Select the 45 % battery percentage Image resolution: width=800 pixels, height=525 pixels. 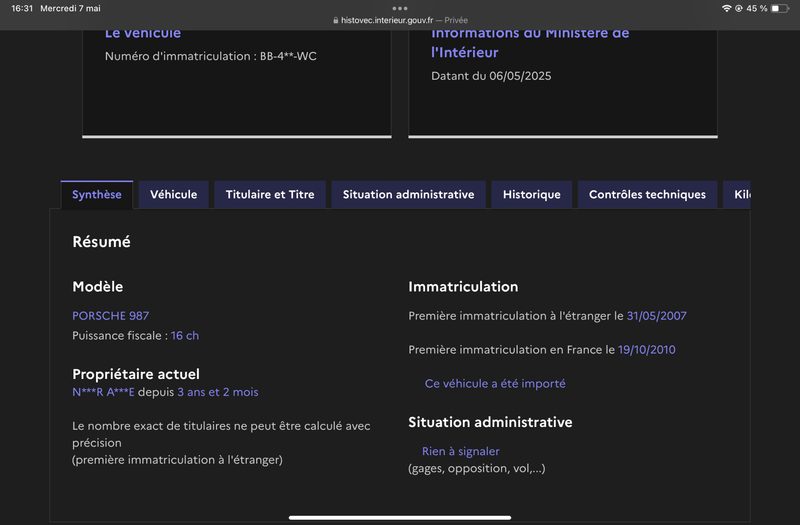click(x=757, y=8)
